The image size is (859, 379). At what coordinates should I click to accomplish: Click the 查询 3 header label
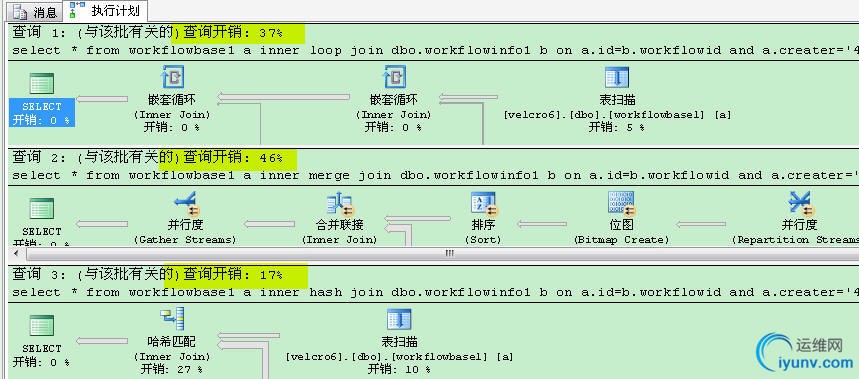coord(39,274)
